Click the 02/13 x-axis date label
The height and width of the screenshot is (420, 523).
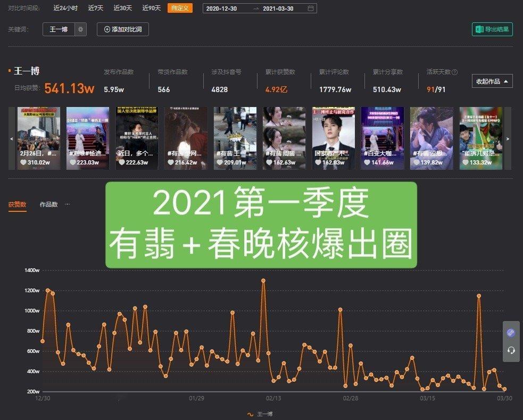pos(273,398)
